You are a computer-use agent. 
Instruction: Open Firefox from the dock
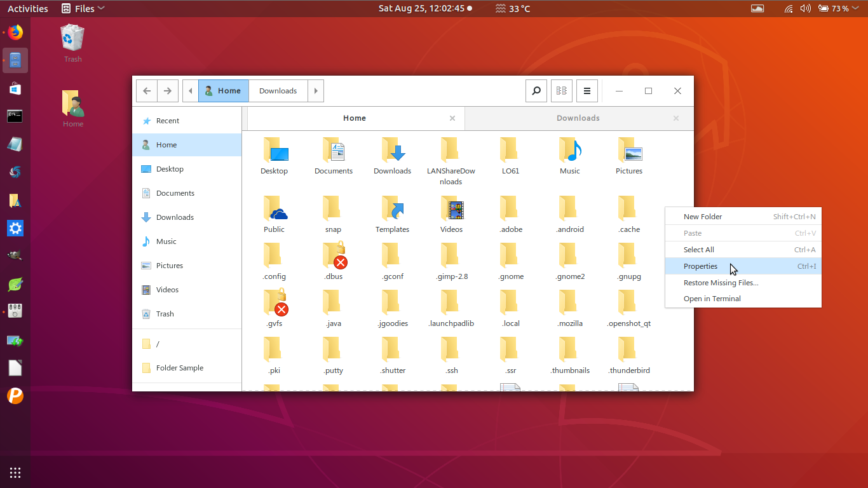click(x=15, y=30)
